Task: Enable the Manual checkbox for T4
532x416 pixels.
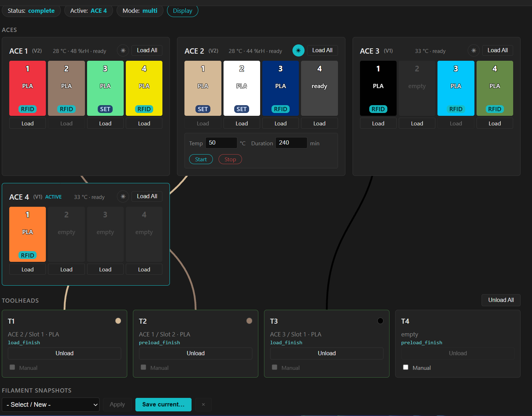Action: pyautogui.click(x=406, y=367)
